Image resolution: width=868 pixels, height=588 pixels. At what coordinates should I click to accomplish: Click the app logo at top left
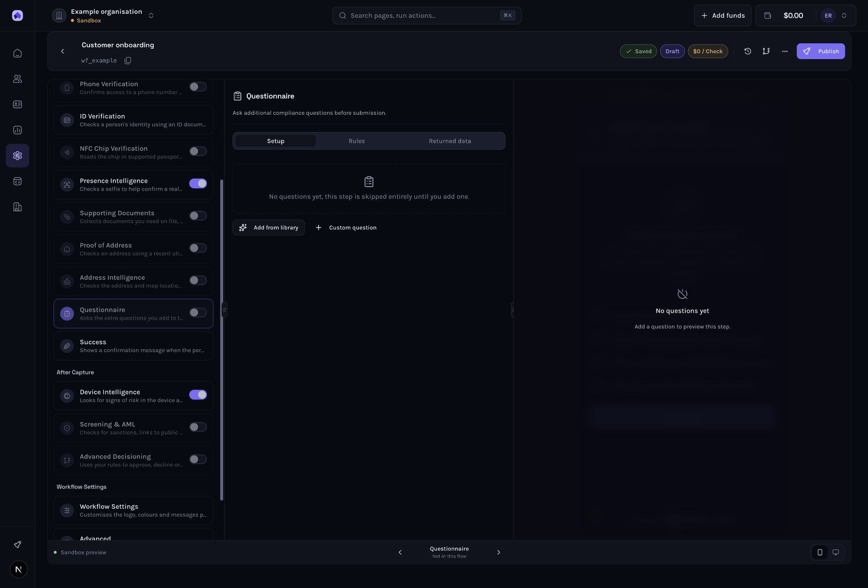click(17, 16)
